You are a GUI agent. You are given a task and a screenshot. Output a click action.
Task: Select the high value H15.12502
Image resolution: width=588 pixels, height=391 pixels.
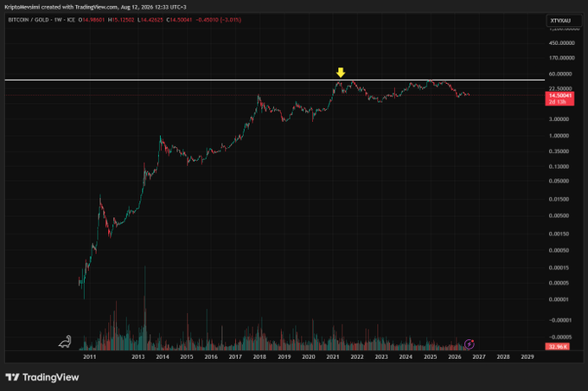(x=121, y=20)
